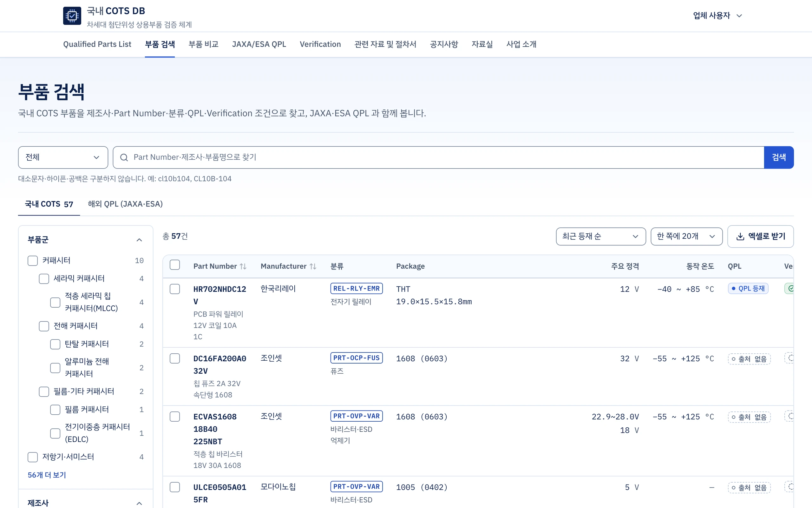
Task: Click the 56개 더 보기 link
Action: pyautogui.click(x=47, y=475)
